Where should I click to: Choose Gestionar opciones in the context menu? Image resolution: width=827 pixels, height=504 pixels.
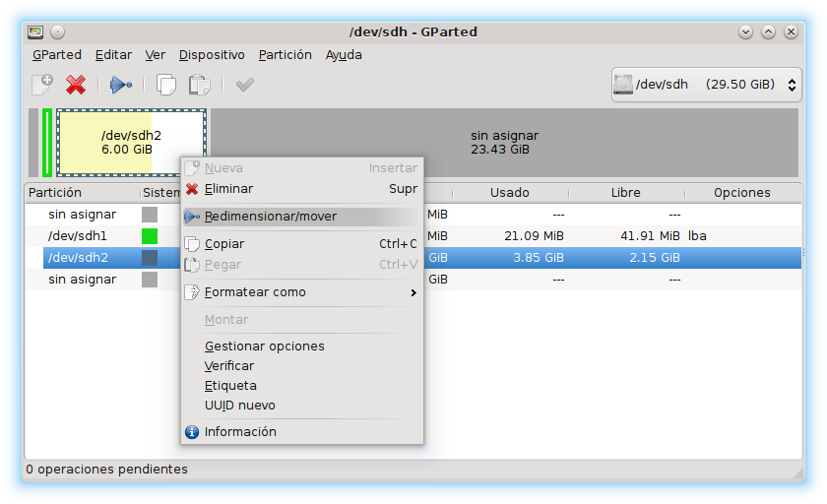click(x=301, y=346)
